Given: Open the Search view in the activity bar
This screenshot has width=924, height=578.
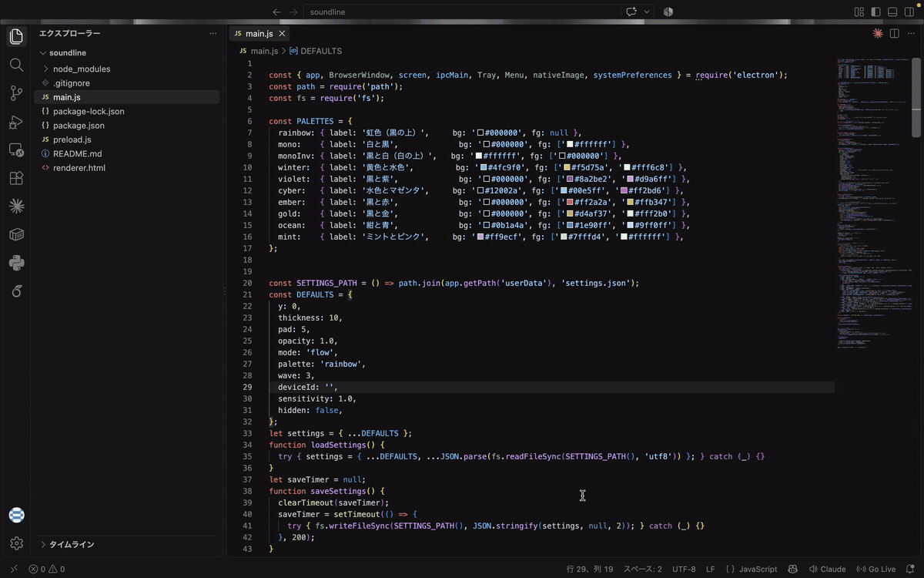Looking at the screenshot, I should 16,65.
